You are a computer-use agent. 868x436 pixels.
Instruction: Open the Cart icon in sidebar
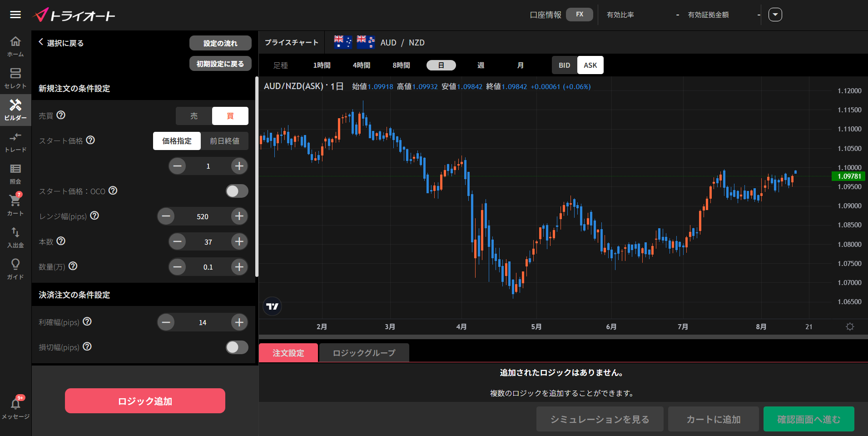point(15,205)
